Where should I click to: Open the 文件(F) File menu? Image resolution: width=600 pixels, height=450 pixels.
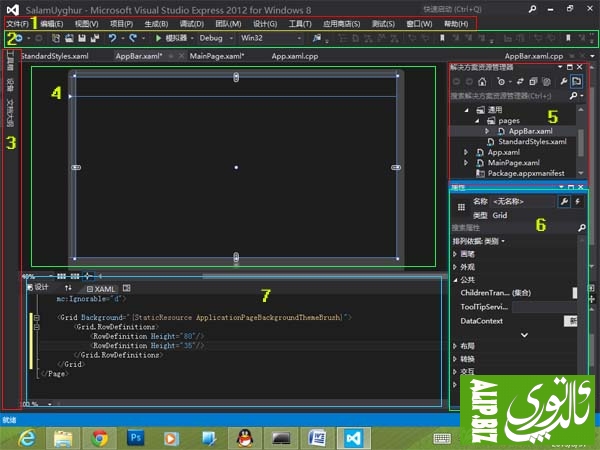18,24
